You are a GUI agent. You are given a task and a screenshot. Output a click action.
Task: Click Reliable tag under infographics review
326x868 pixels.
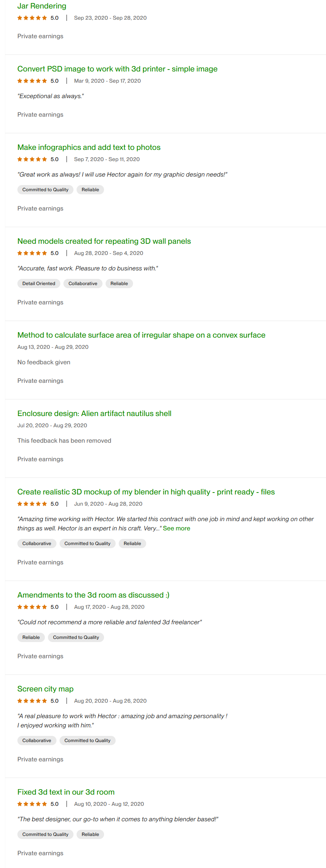coord(90,190)
